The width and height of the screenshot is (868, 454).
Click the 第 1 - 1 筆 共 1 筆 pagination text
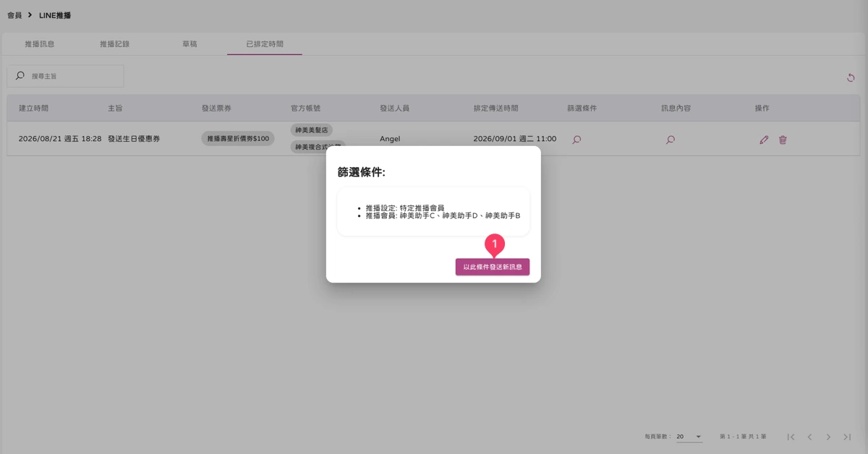pyautogui.click(x=743, y=437)
